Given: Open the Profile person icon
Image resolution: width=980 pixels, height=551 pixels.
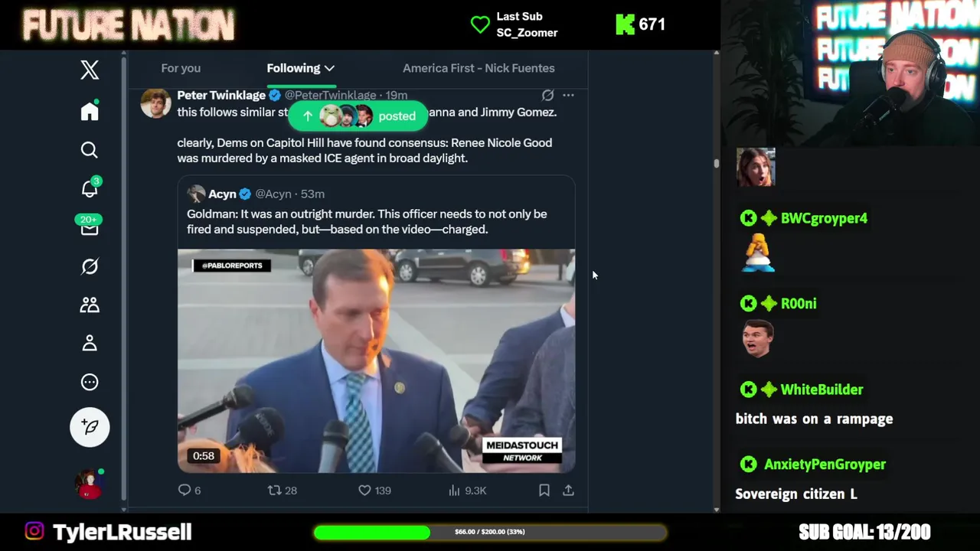Looking at the screenshot, I should [x=90, y=344].
